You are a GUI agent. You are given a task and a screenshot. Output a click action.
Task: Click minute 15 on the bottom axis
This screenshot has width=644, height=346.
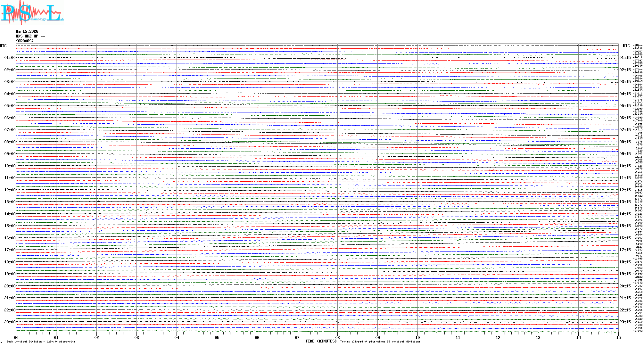coord(618,338)
